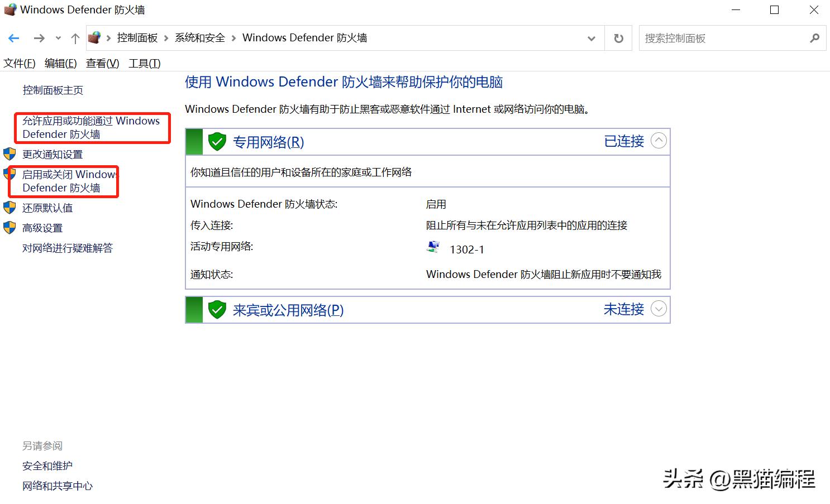830x504 pixels.
Task: Click the green shield icon for 专用网络
Action: click(217, 142)
